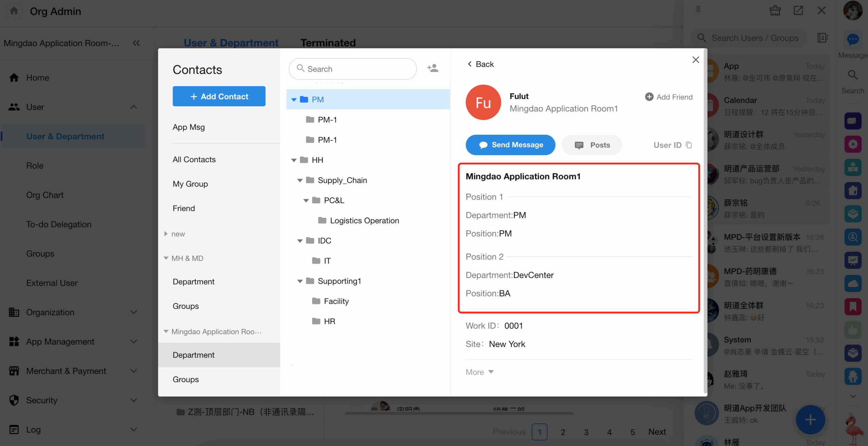Open Role in the sidebar
The width and height of the screenshot is (868, 446).
pyautogui.click(x=35, y=166)
